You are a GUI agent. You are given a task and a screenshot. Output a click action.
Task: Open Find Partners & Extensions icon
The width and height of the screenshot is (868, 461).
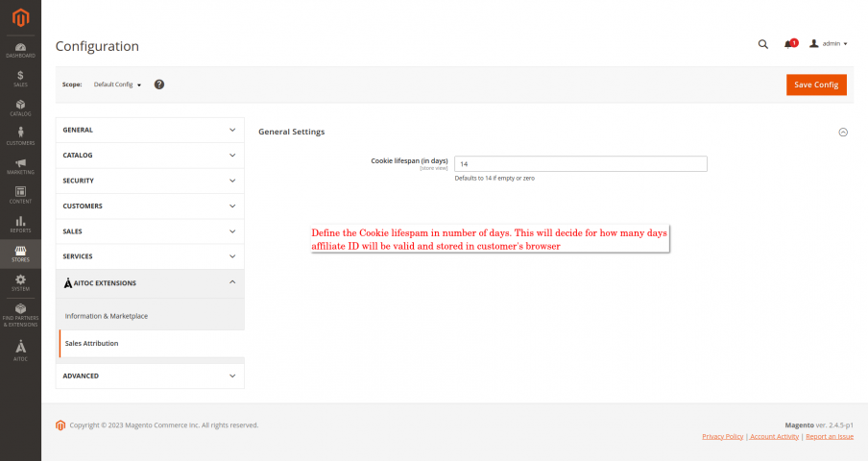click(x=20, y=315)
